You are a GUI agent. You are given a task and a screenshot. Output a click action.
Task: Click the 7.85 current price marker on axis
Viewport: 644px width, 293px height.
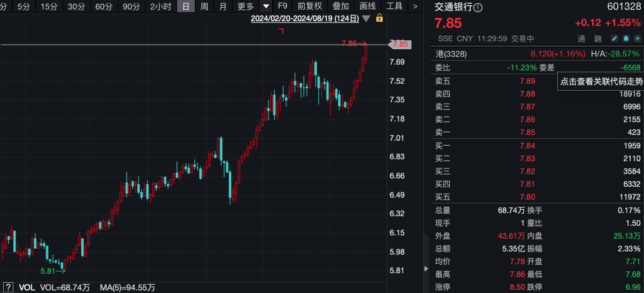click(x=399, y=44)
